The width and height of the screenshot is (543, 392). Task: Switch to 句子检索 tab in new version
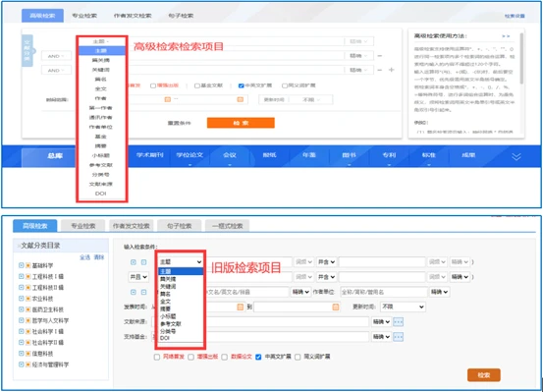(181, 16)
